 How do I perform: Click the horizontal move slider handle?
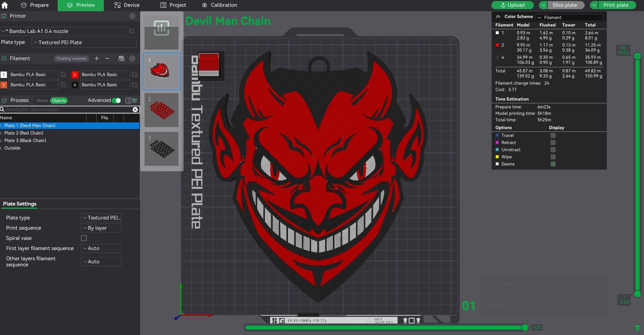tap(525, 328)
